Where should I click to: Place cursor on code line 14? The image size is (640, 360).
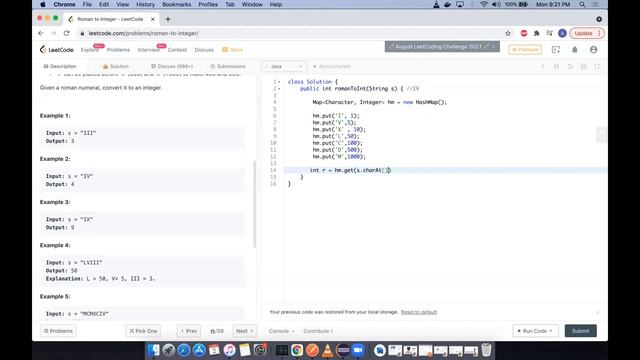pos(445,170)
